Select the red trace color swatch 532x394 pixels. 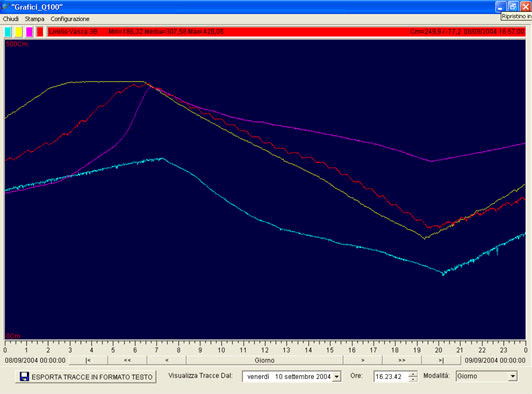point(40,32)
